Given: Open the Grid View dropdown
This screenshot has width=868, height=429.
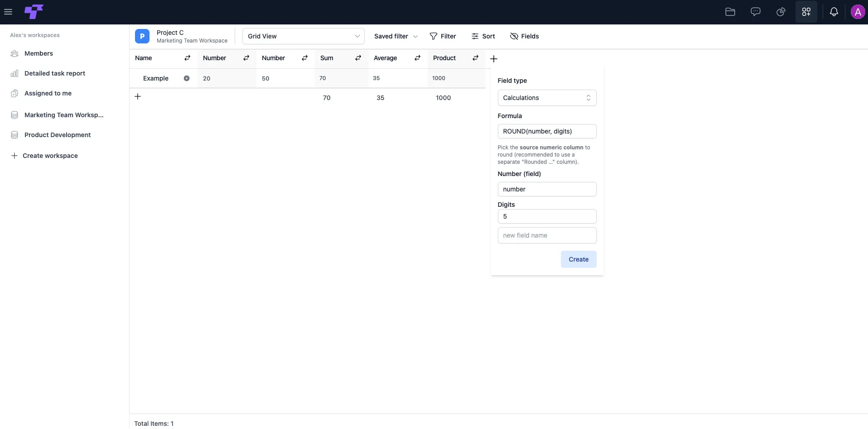Looking at the screenshot, I should pos(304,36).
